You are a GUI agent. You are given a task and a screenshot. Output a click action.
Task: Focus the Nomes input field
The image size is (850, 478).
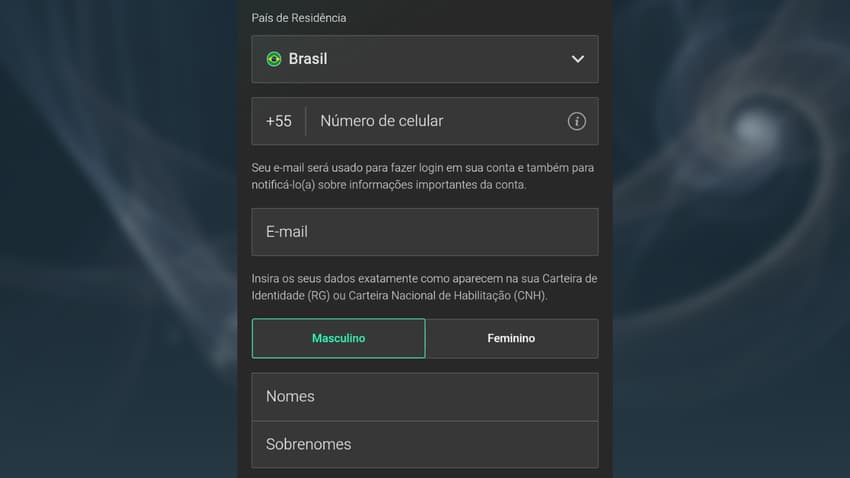424,397
